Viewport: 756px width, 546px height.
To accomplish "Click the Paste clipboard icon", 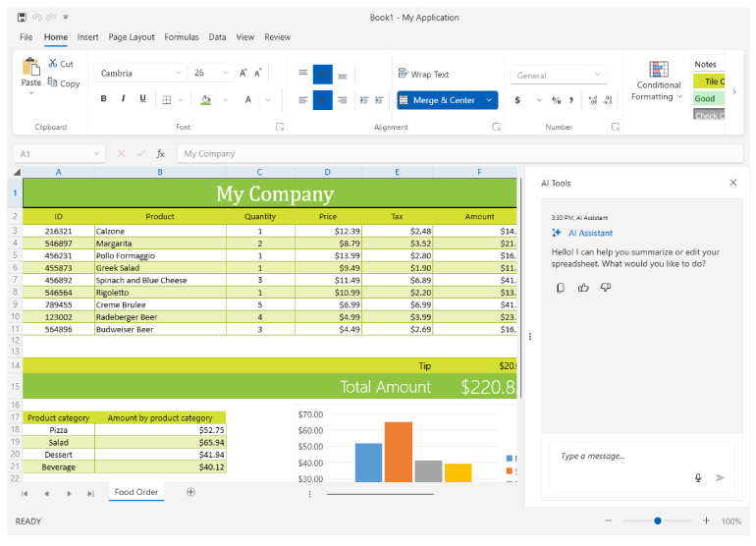I will (x=31, y=67).
